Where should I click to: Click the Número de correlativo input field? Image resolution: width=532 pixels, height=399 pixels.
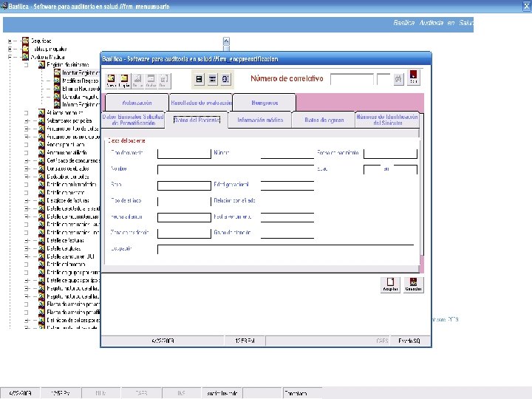[352, 79]
